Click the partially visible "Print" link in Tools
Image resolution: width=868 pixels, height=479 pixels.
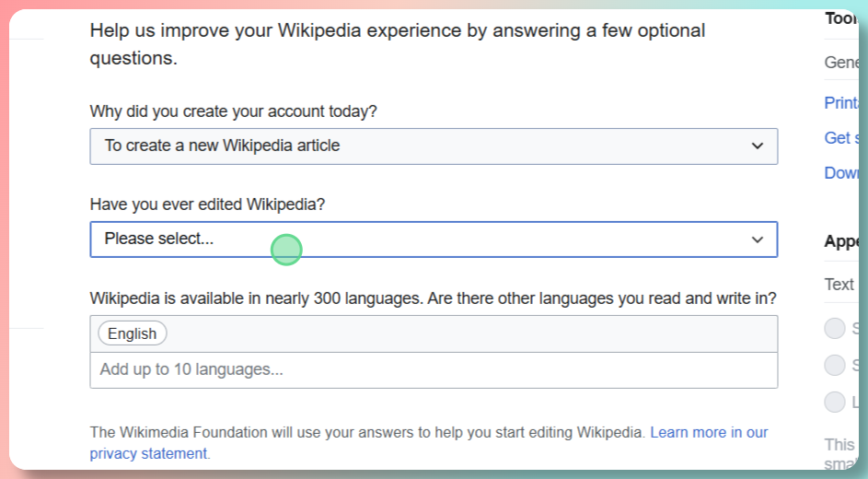(841, 102)
